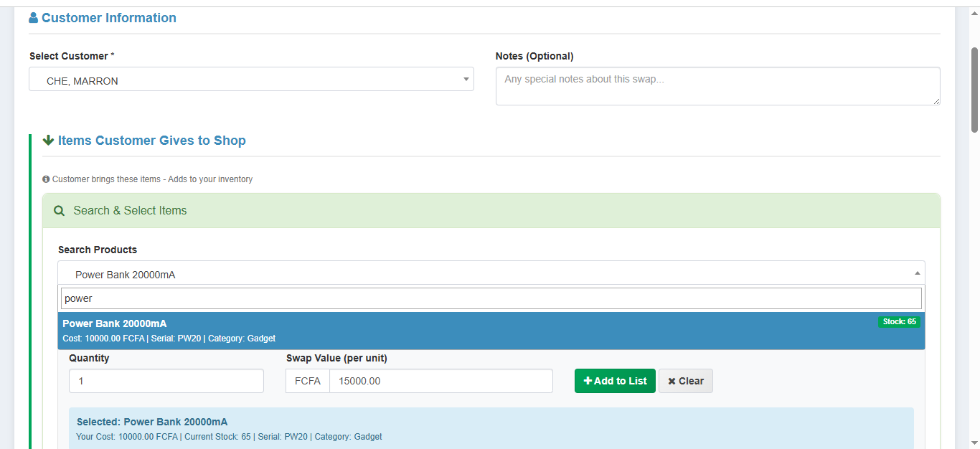Click the Stock: 65 badge on the product result
Viewport: 980px width, 449px height.
coord(899,321)
